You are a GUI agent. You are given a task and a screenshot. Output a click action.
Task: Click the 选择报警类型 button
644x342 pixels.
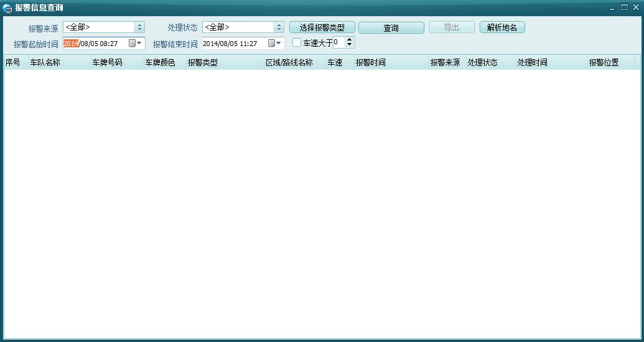[322, 28]
